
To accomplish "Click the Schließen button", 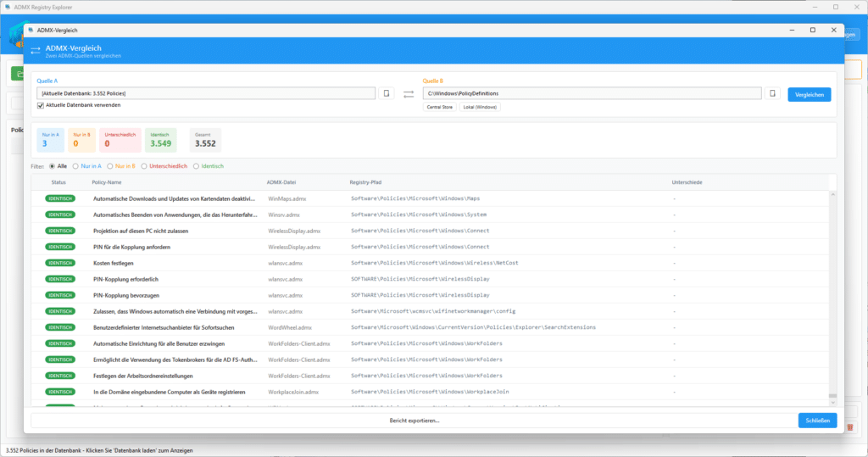I will 817,421.
